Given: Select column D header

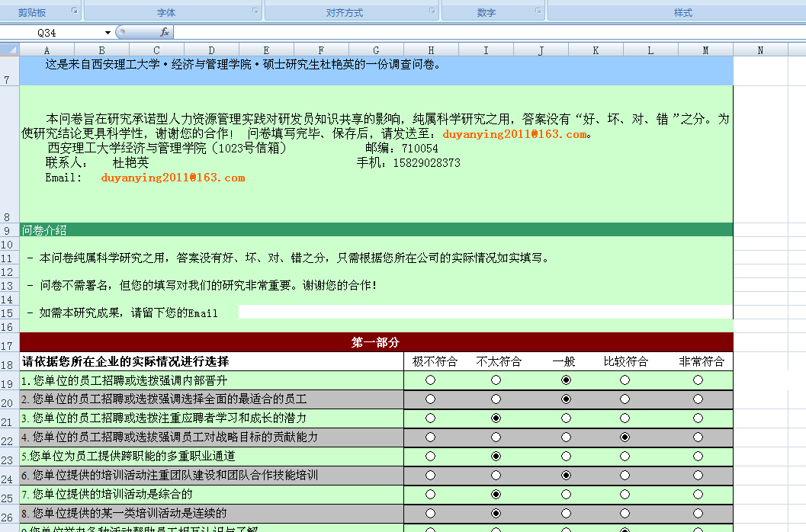Looking at the screenshot, I should coord(211,50).
